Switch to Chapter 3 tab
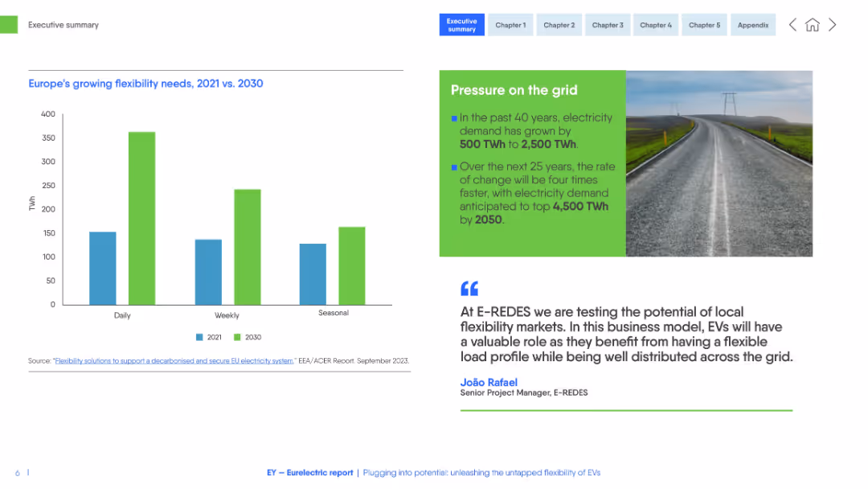The image size is (868, 489). coord(608,25)
